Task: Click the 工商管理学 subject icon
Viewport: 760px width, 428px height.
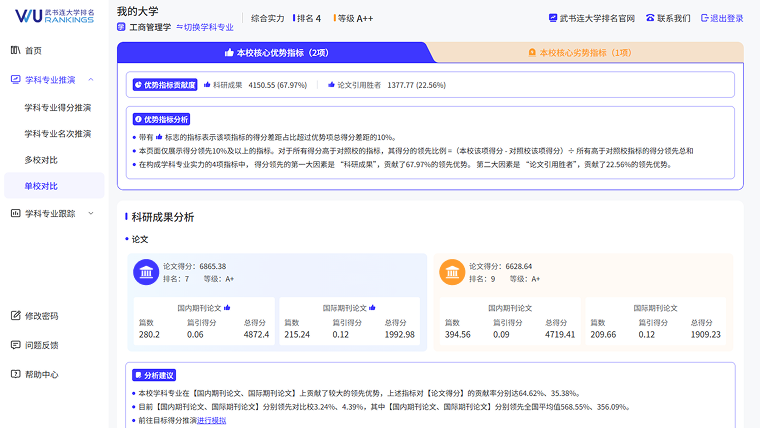Action: pos(121,27)
